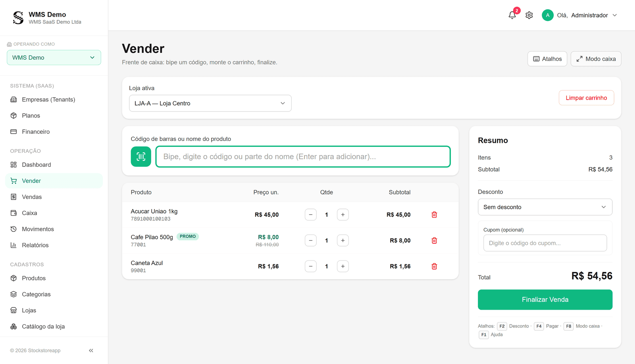Open the WMS Demo tenant dropdown

pos(54,58)
